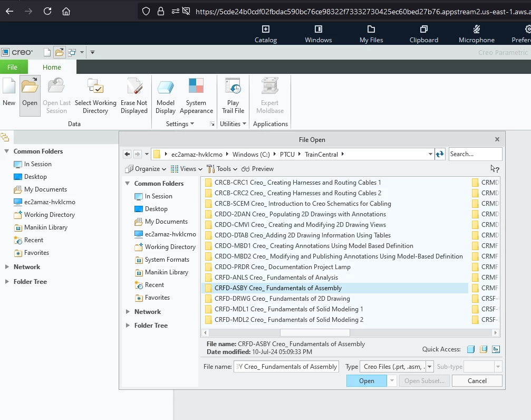This screenshot has width=531, height=420.
Task: Close the File Open dialog
Action: pos(497,139)
